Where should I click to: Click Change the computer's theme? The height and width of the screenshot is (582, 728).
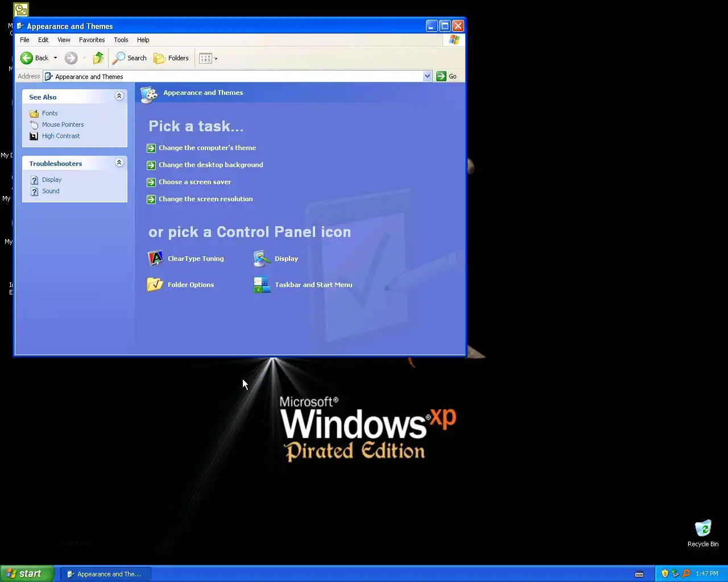pos(207,148)
